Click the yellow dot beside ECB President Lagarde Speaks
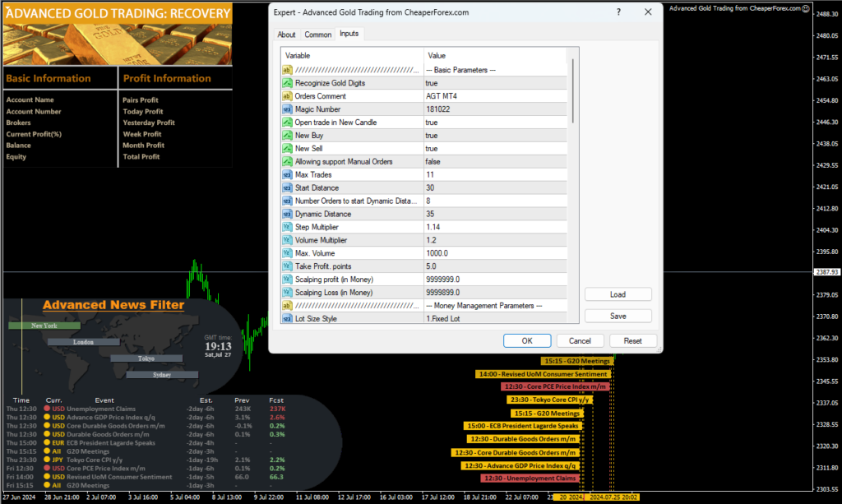Viewport: 842px width, 504px height. 47,442
